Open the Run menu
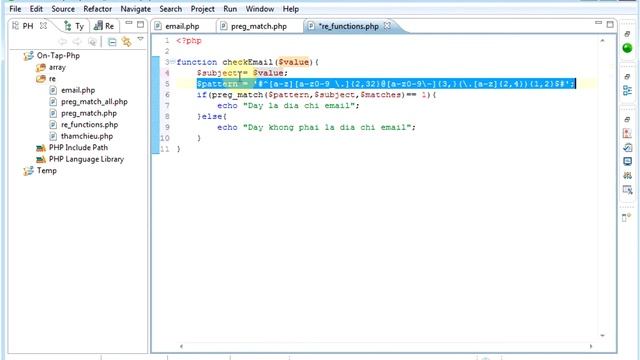 click(x=230, y=9)
